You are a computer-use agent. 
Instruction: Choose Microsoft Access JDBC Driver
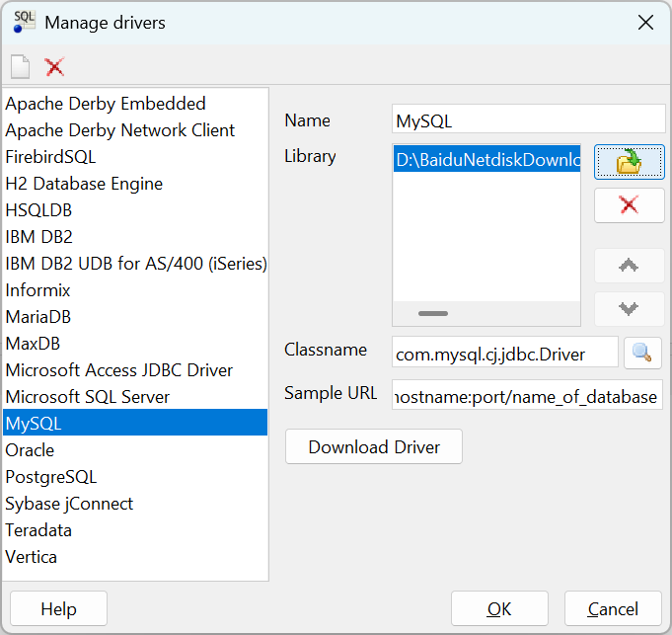coord(135,370)
